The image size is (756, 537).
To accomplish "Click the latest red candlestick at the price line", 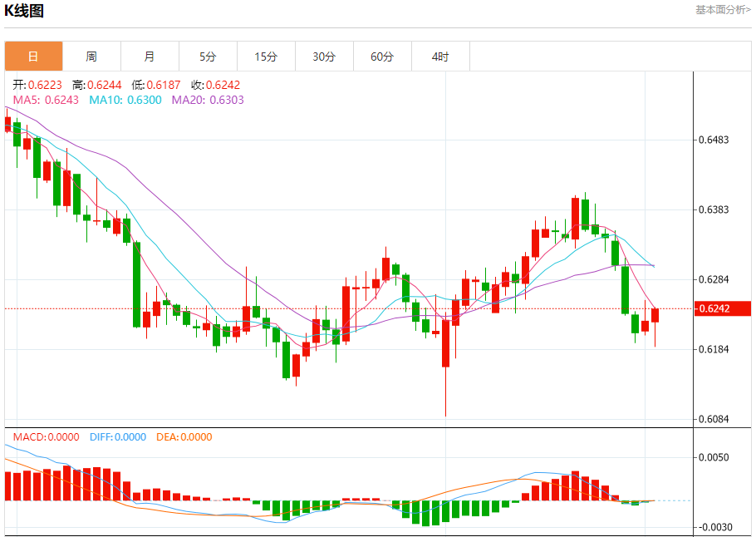I will (655, 316).
